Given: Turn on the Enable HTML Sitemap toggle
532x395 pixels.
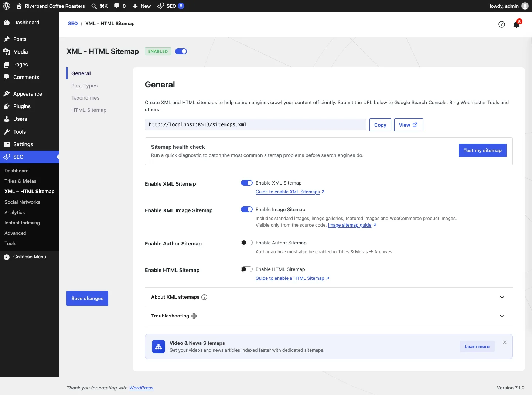Looking at the screenshot, I should (247, 269).
